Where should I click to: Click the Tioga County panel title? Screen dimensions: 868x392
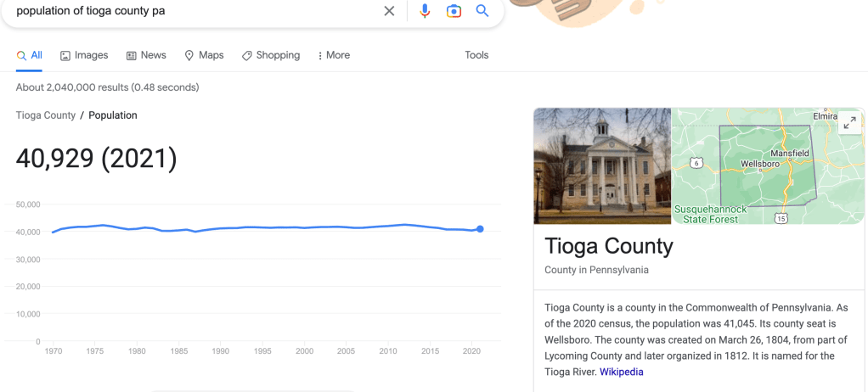click(609, 246)
